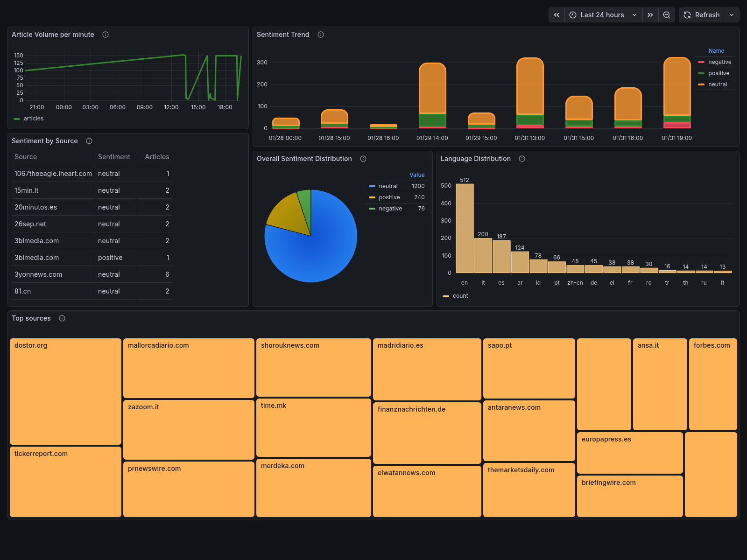Open the Sentiment Trend panel title menu
The height and width of the screenshot is (560, 747).
(283, 34)
